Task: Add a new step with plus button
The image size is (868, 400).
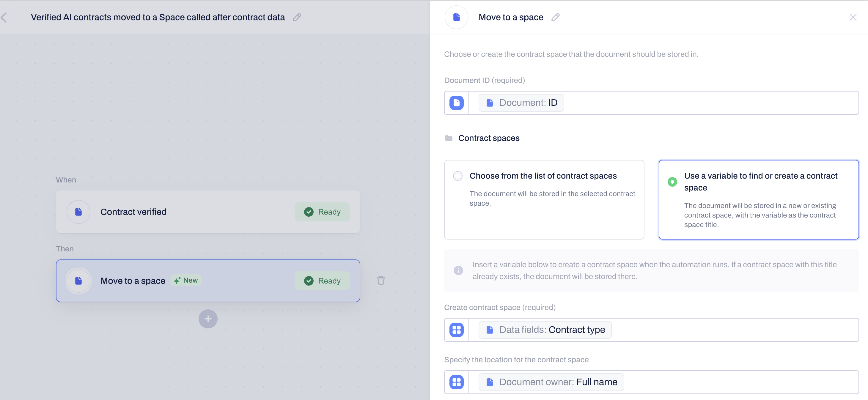Action: click(x=208, y=319)
